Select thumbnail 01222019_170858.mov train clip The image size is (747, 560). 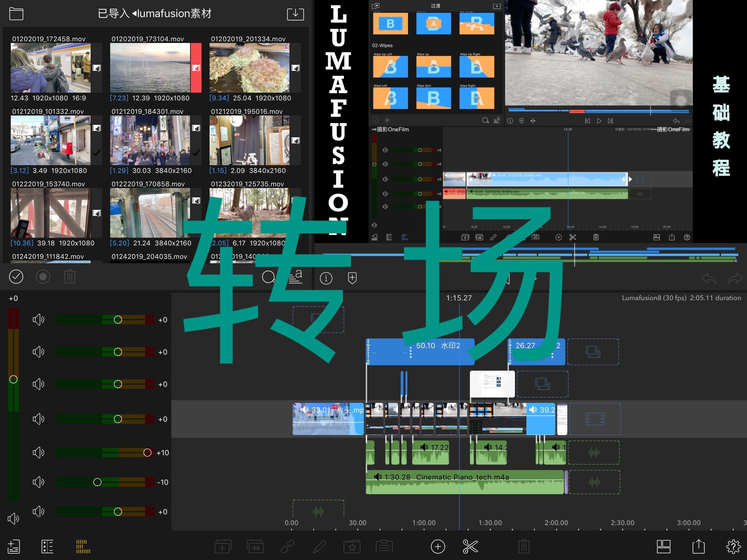click(150, 213)
